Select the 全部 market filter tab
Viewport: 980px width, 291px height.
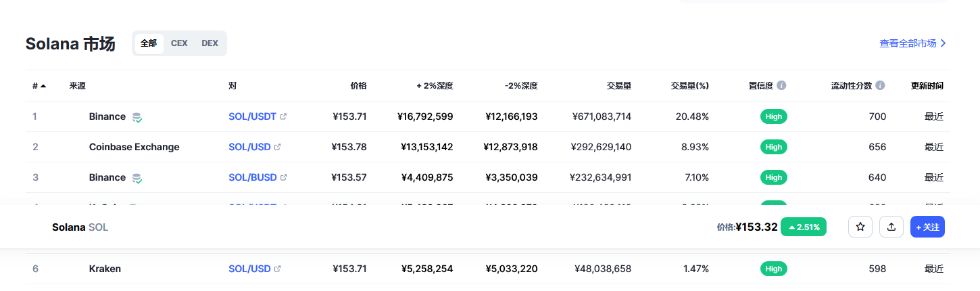click(149, 43)
